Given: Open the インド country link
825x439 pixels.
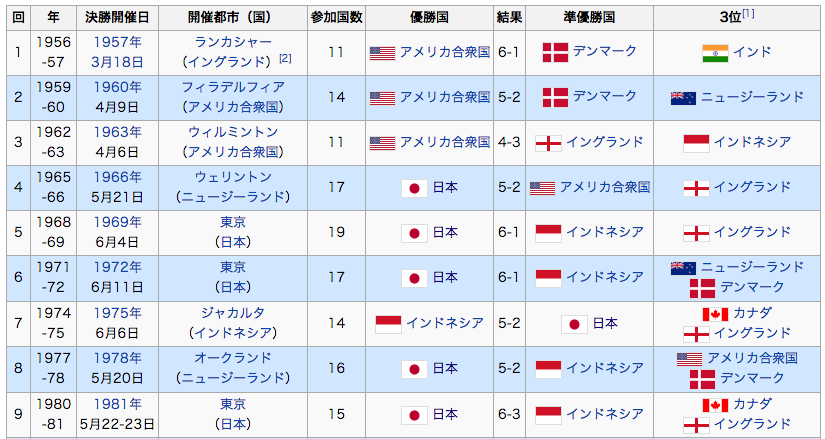Looking at the screenshot, I should pos(752,52).
